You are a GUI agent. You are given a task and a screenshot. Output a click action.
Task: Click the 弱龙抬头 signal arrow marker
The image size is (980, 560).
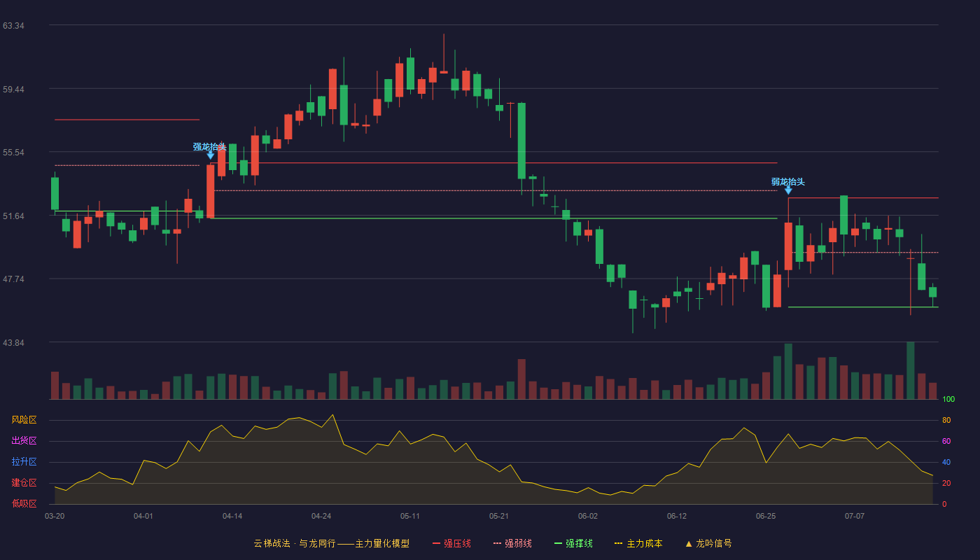pos(788,190)
